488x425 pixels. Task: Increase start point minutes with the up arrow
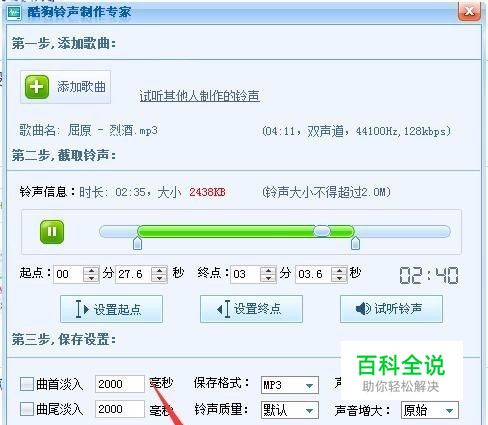coord(91,271)
